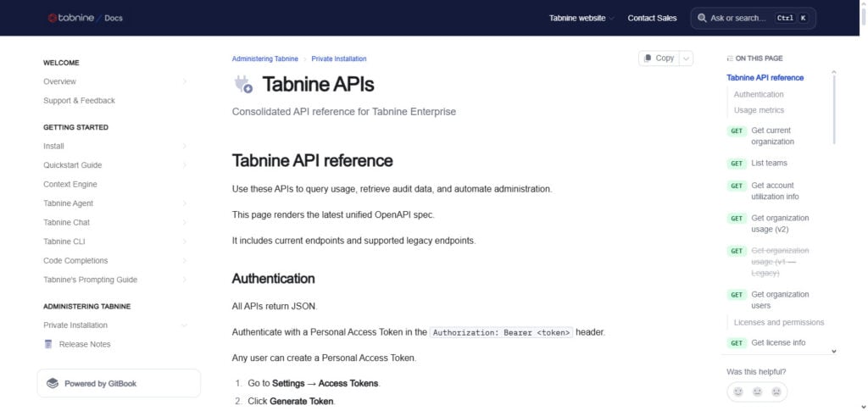Open Copy button dropdown arrow
868x411 pixels.
click(x=686, y=58)
